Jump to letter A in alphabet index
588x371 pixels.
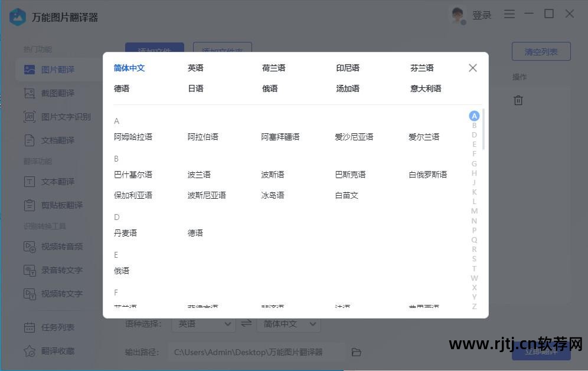click(x=474, y=116)
